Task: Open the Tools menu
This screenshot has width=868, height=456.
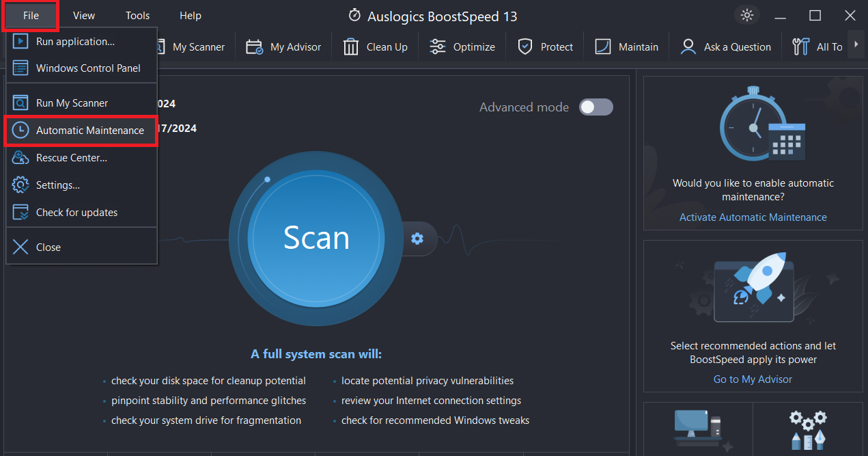Action: 138,15
